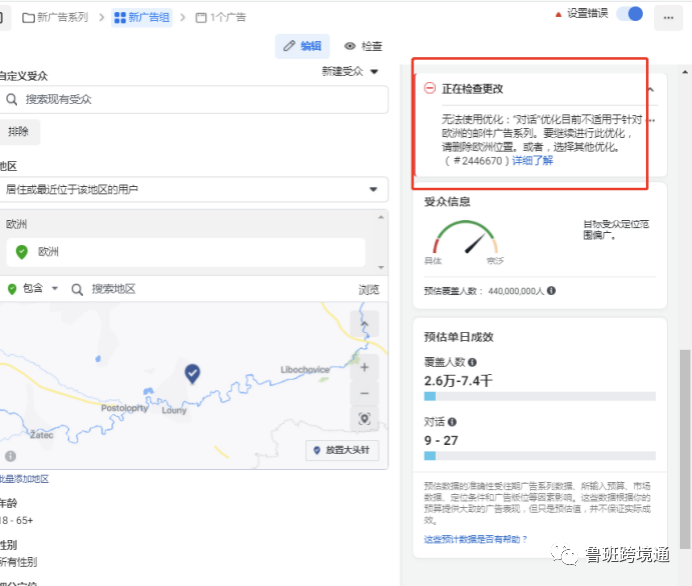Screen dimensions: 692x586
Task: Collapse the 正在检查更改 panel chevron
Action: click(x=651, y=89)
